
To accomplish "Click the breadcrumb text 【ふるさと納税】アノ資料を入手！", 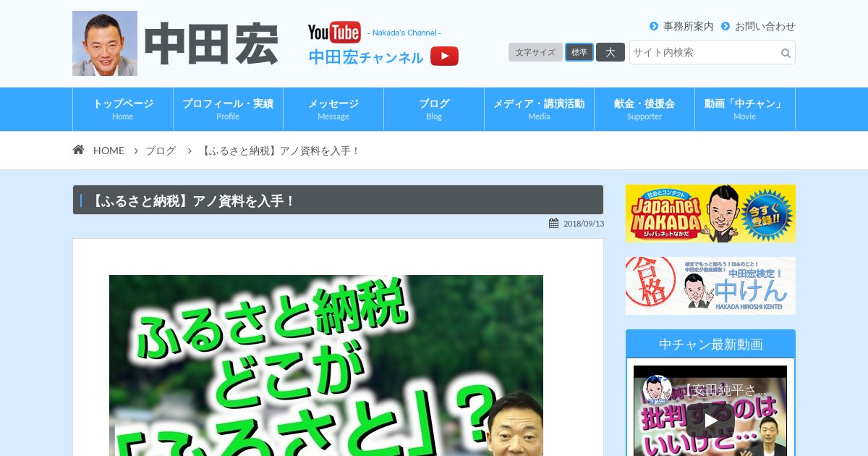I will point(279,151).
